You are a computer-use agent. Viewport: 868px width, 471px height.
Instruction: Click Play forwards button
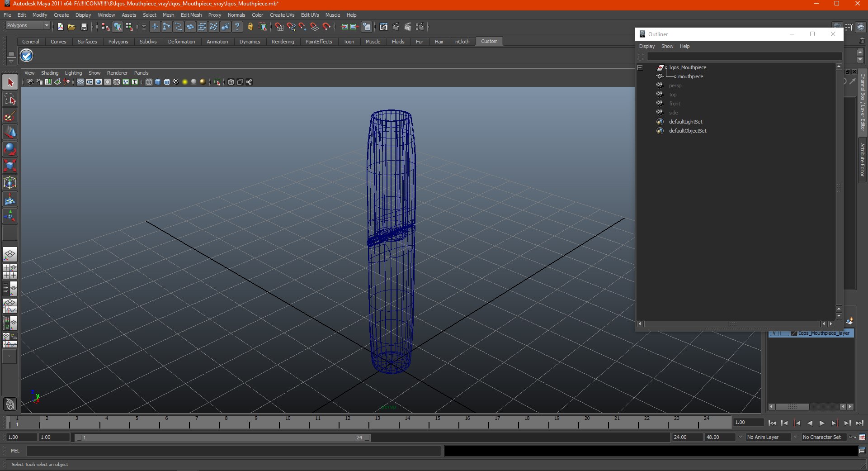click(x=822, y=423)
